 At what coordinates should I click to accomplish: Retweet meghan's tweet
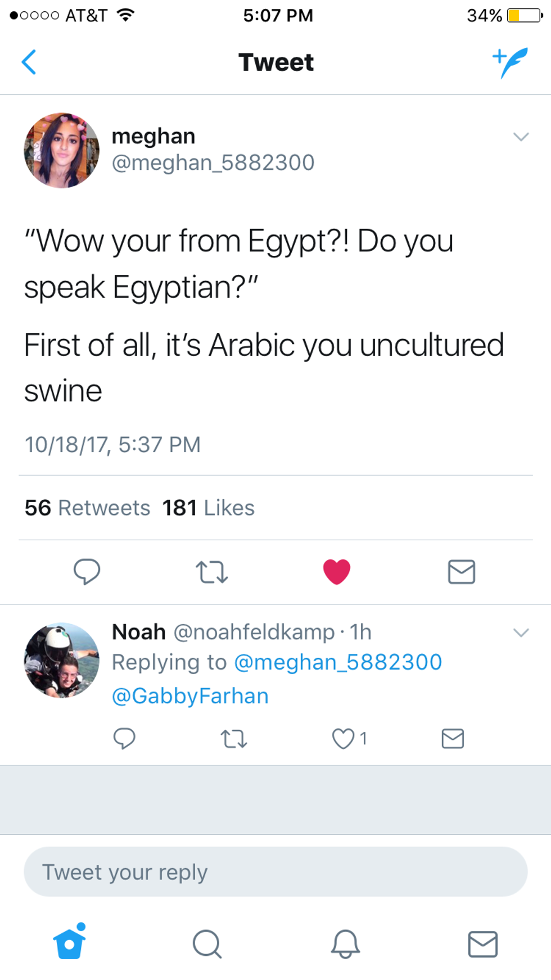tap(211, 572)
